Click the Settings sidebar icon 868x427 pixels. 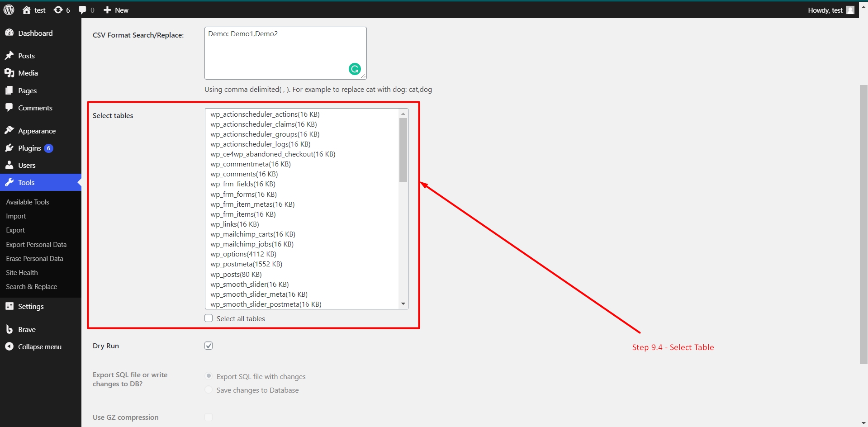9,306
